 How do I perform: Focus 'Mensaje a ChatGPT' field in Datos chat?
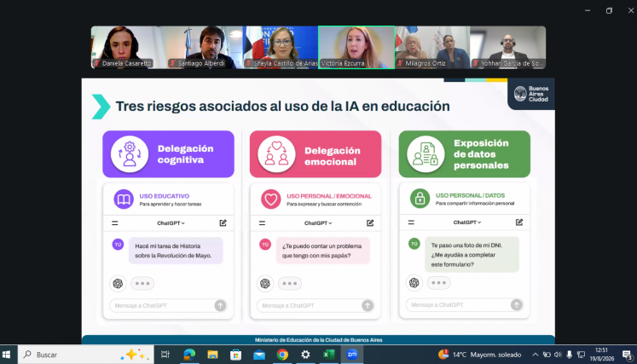tap(465, 304)
